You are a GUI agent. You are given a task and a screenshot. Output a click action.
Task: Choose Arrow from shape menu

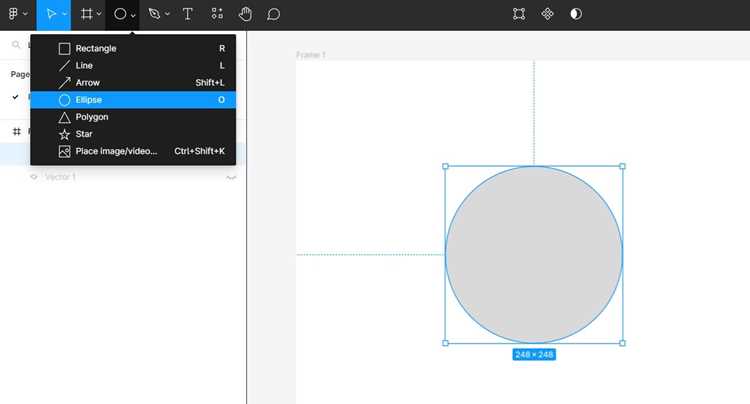click(133, 83)
